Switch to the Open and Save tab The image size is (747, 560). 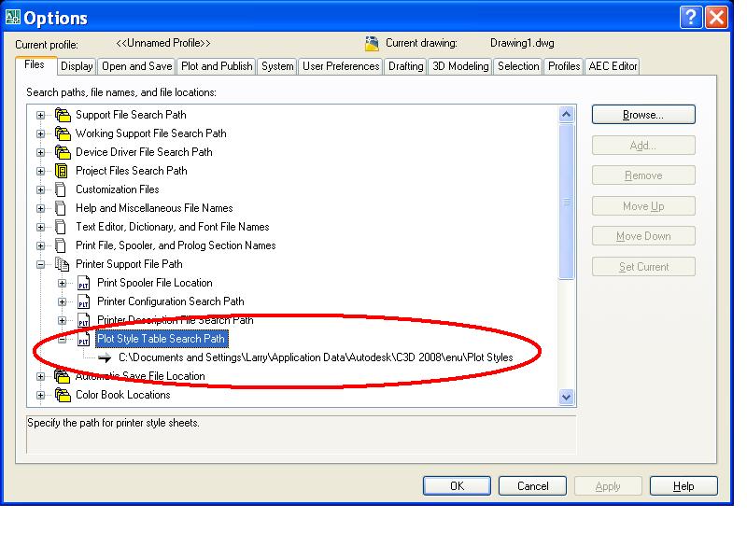136,66
